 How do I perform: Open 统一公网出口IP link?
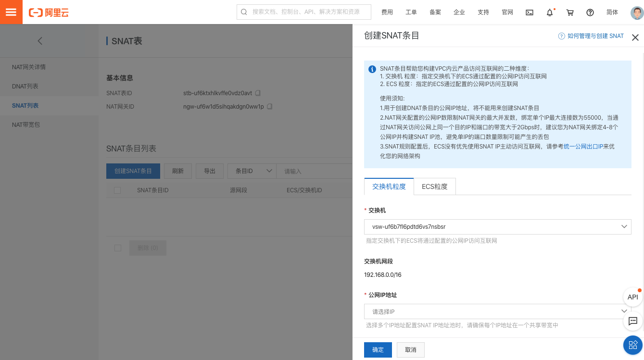coord(583,147)
